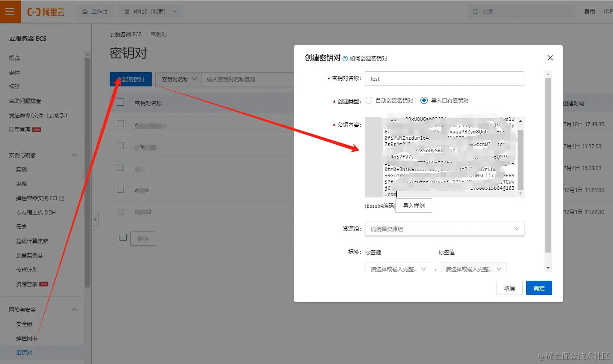This screenshot has width=613, height=364.
Task: Click the 密钥对名称 input containing test
Action: pyautogui.click(x=444, y=78)
